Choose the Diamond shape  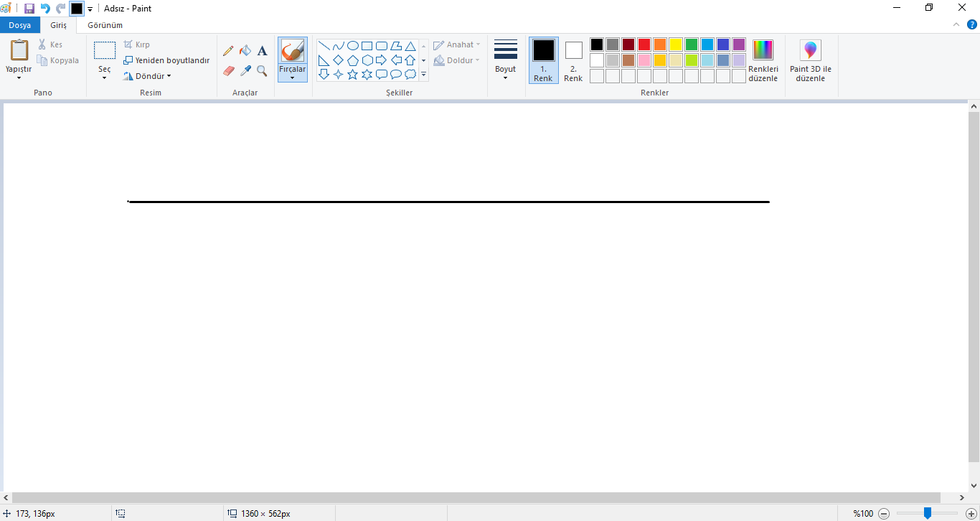(339, 60)
